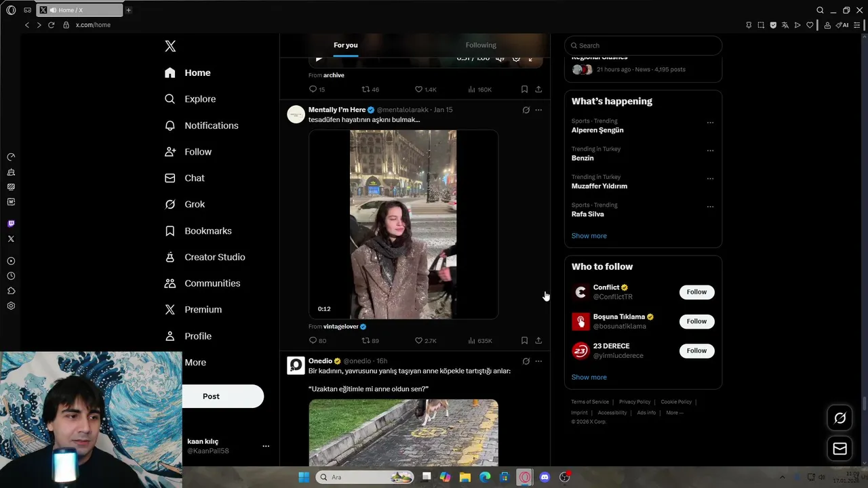Play the archive video at top

(x=319, y=58)
